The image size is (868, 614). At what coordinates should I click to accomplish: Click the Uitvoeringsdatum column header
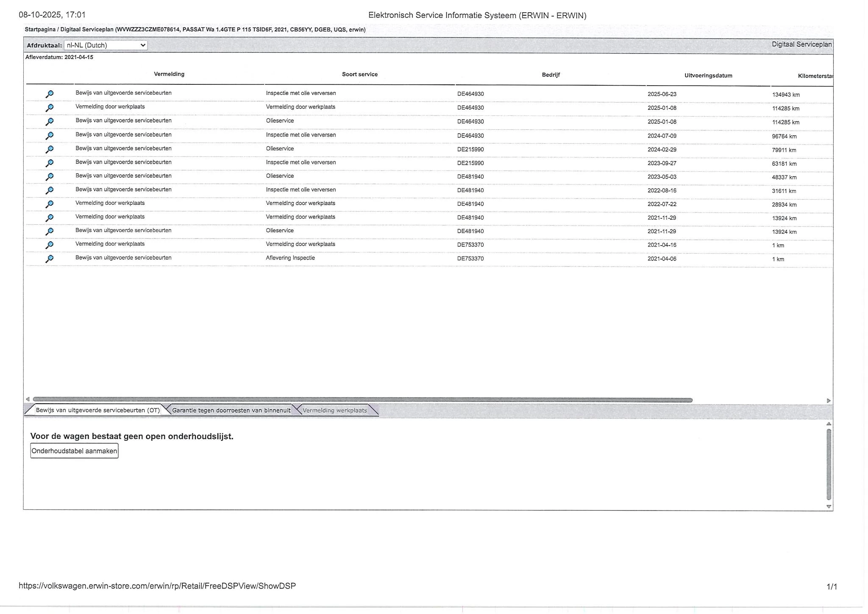pos(708,75)
